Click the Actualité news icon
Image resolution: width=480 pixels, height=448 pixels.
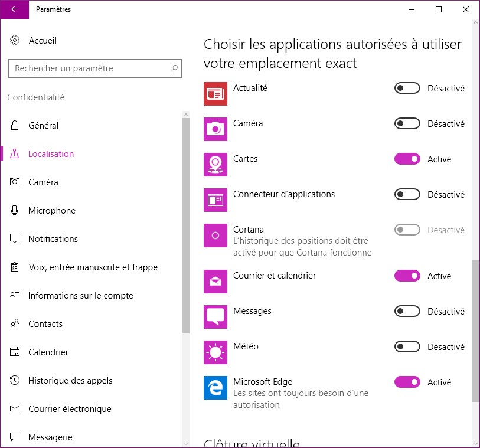click(215, 93)
